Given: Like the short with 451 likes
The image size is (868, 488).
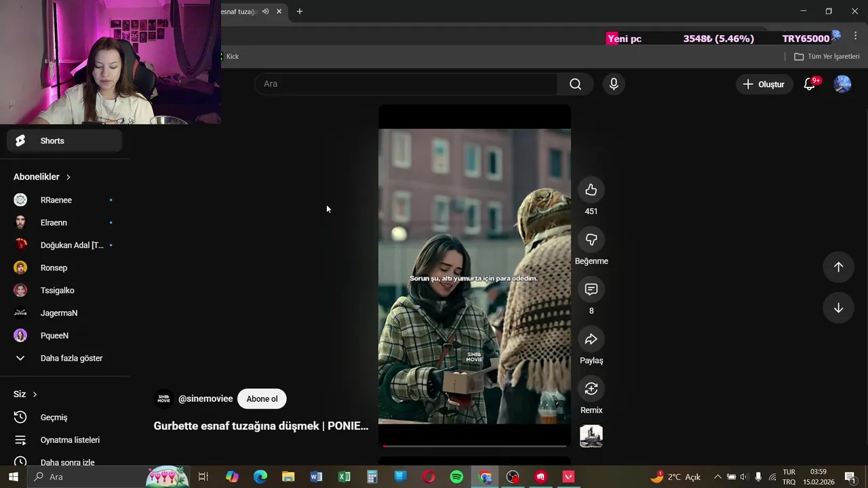Looking at the screenshot, I should (x=591, y=190).
